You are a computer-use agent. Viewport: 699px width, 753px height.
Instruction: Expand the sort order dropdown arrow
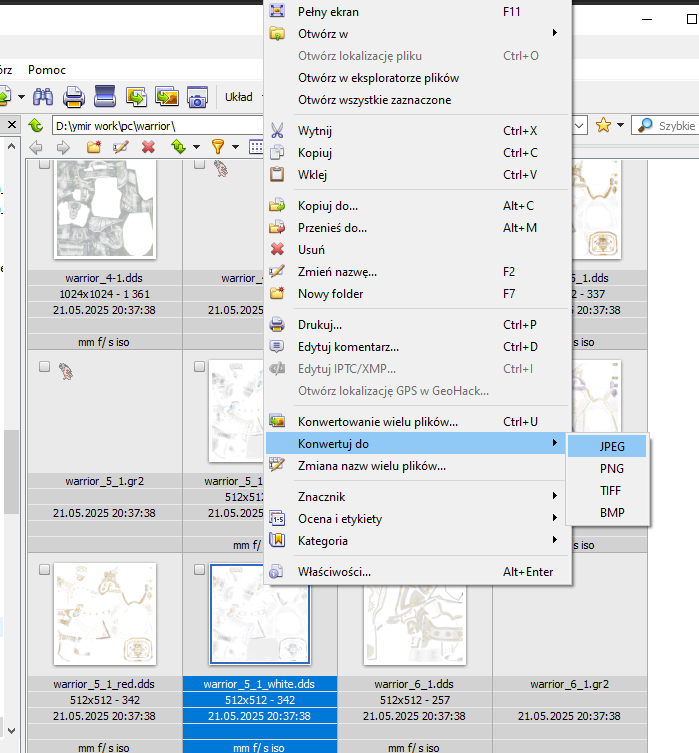pyautogui.click(x=196, y=147)
